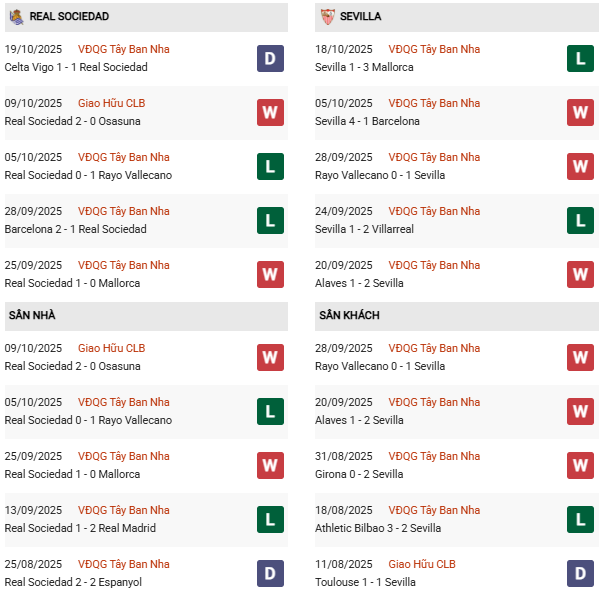Open VĐQG Tây Ban Nha link for 19/10/2025 match
This screenshot has height=594, width=600.
(124, 49)
